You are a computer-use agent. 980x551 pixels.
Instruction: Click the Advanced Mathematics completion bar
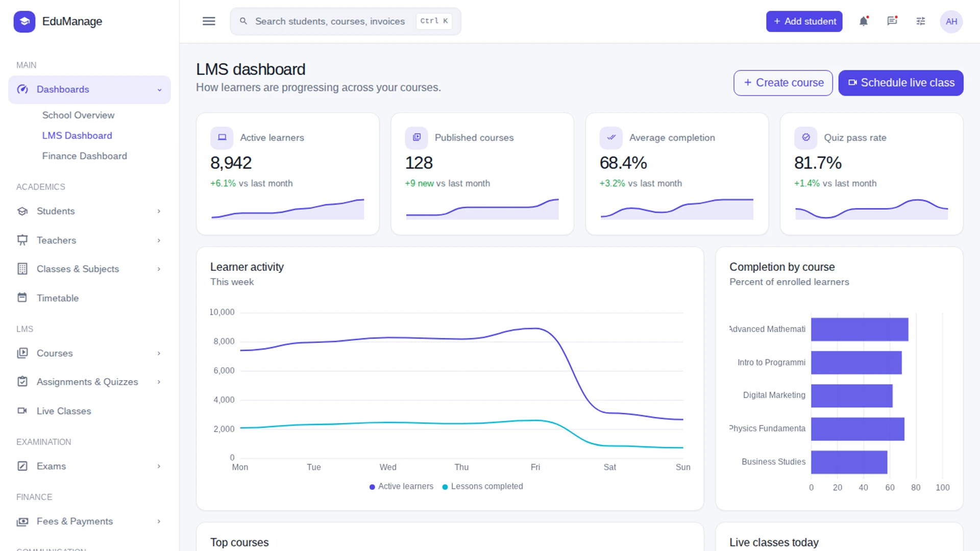click(860, 329)
